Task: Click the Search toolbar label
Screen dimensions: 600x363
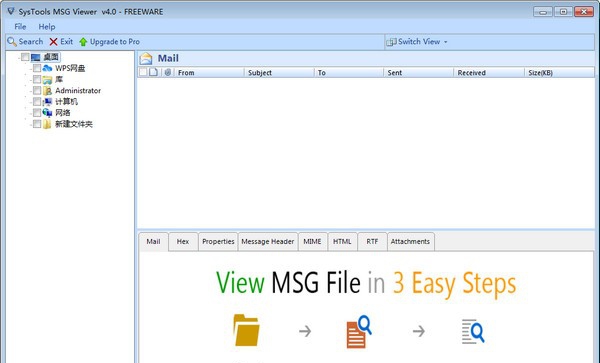Action: pos(31,42)
